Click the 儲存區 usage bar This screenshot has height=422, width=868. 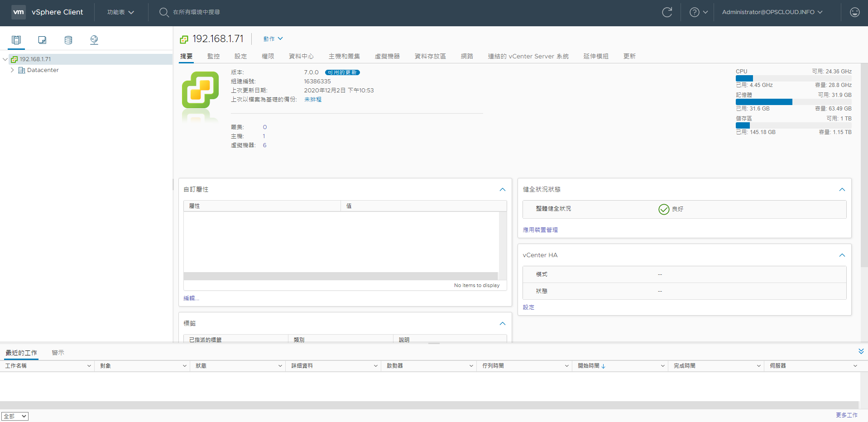click(x=794, y=125)
